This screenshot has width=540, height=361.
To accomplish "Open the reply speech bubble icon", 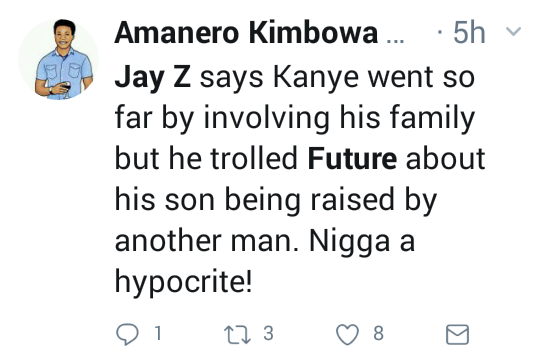I will pyautogui.click(x=127, y=334).
